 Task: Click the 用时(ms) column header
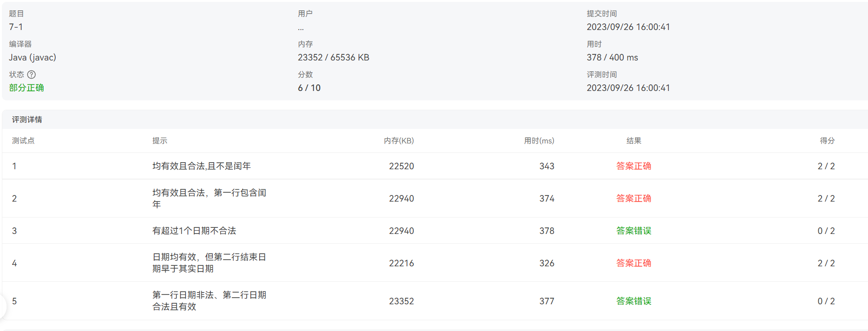tap(539, 141)
